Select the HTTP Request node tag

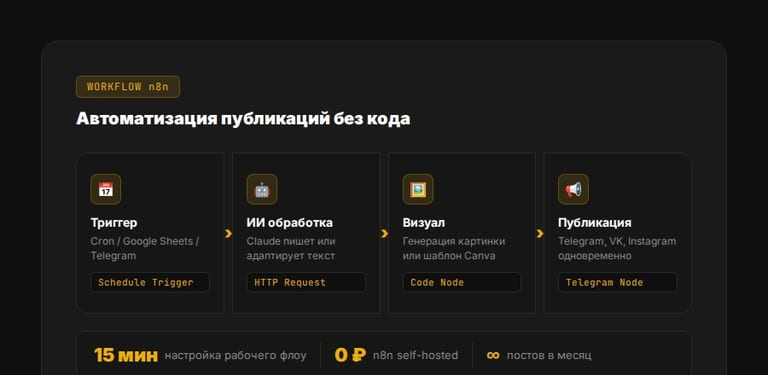306,282
